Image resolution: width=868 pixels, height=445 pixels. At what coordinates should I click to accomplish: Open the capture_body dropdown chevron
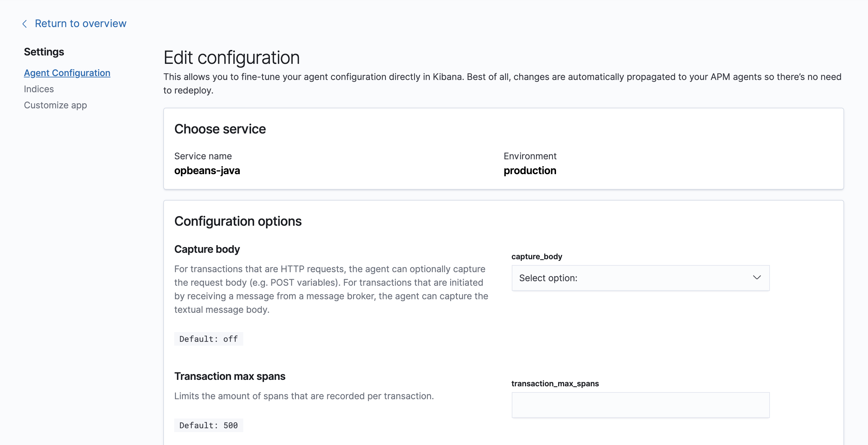click(757, 278)
